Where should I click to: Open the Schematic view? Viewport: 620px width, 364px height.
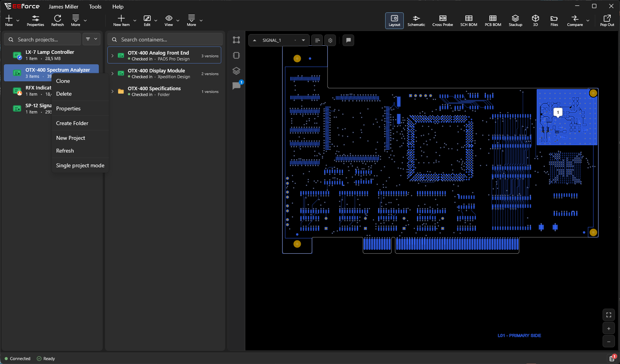point(416,21)
